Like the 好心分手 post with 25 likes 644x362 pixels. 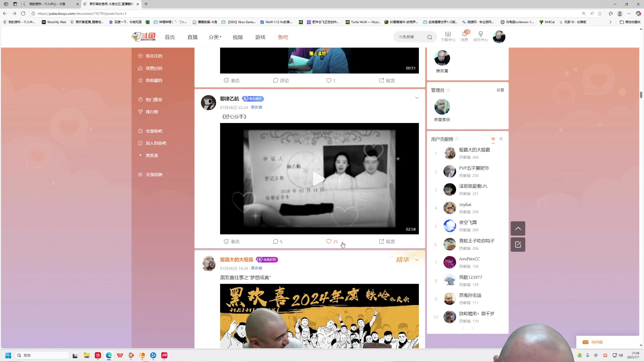[x=332, y=241]
